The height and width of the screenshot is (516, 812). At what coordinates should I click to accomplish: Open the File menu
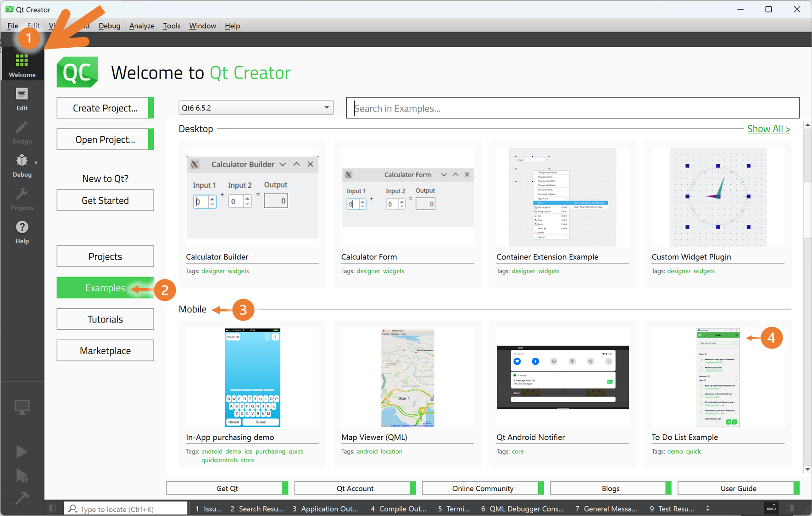click(x=13, y=26)
